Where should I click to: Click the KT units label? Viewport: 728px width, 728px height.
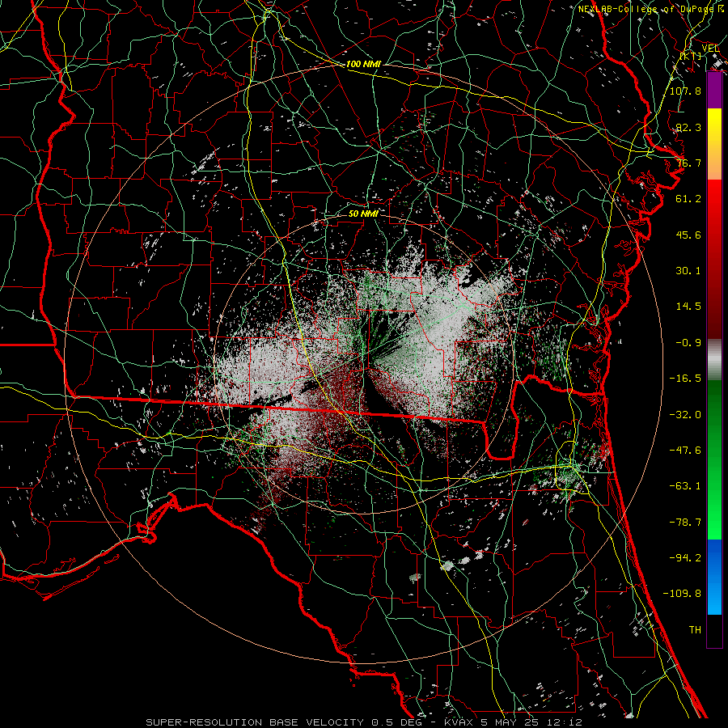point(692,56)
